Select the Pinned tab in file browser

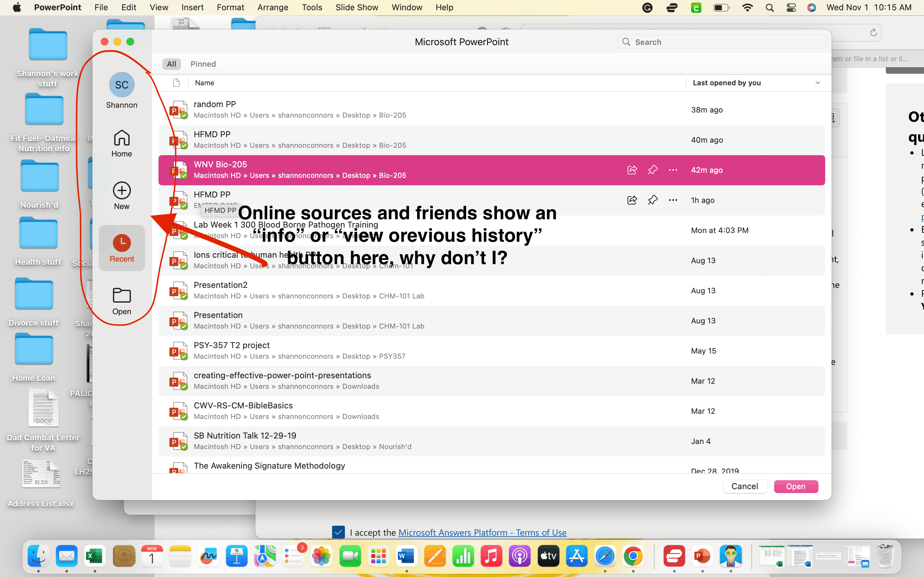203,63
